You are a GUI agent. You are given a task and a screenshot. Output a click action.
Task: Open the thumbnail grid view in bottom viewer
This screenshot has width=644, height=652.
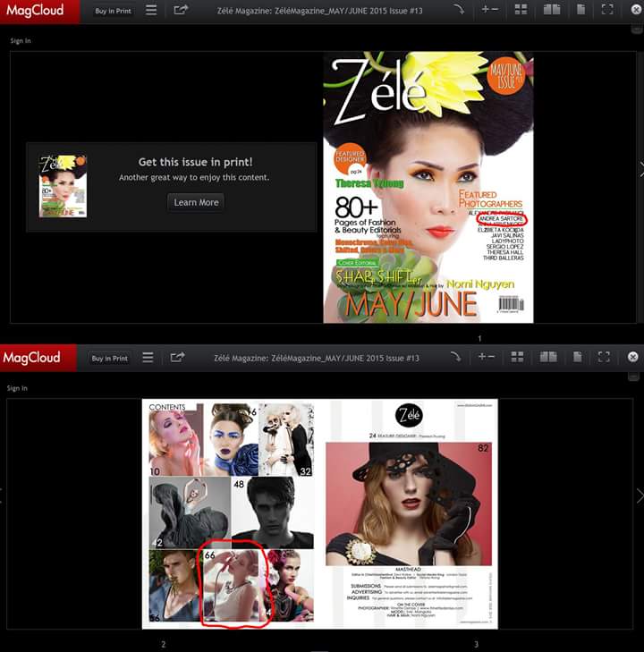(x=518, y=357)
